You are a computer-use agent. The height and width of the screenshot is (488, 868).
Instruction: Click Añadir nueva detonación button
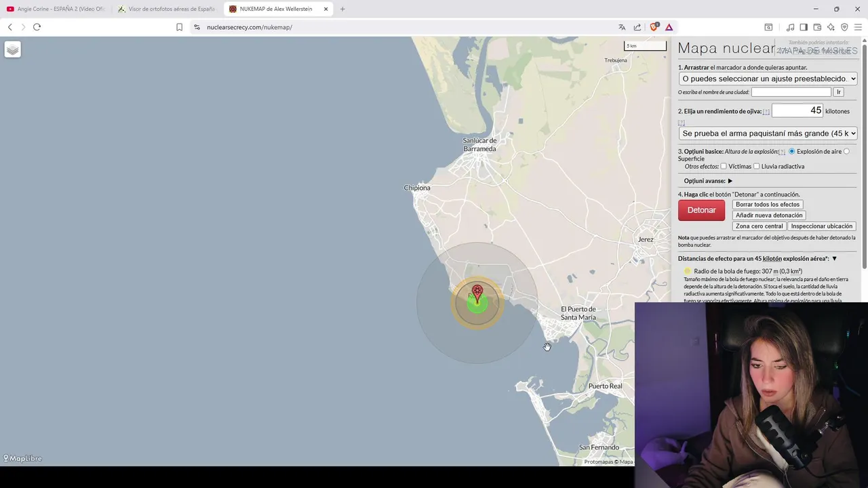click(769, 216)
